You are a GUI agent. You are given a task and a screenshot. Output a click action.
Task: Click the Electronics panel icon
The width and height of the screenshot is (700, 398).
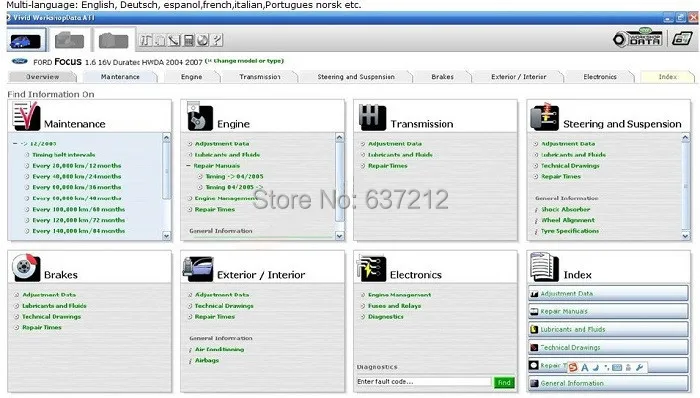pos(371,269)
